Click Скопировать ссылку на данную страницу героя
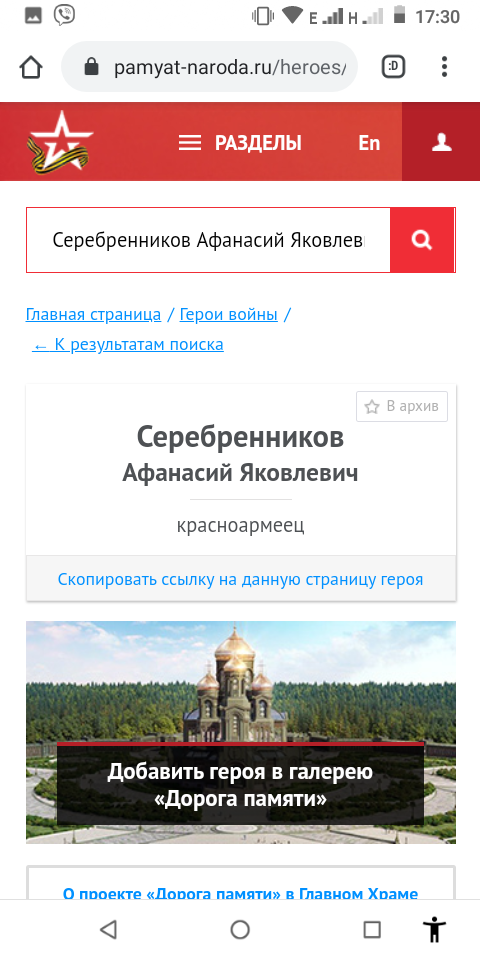480x960 pixels. (241, 579)
